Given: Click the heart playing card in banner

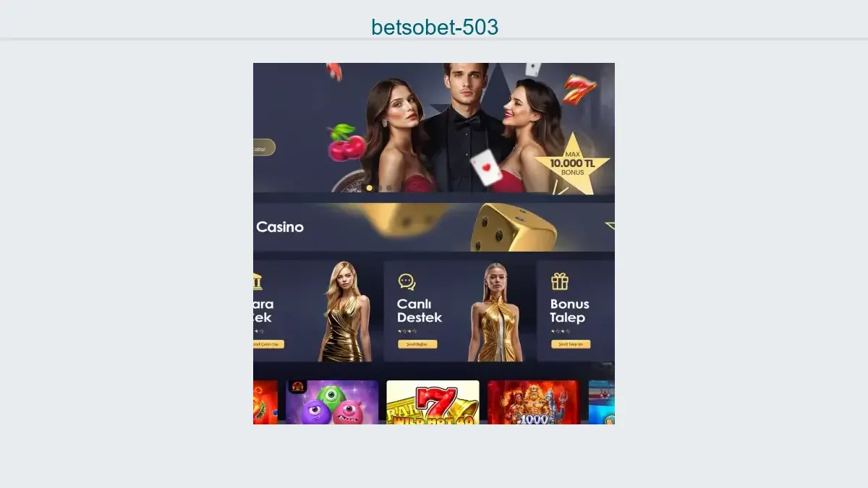Looking at the screenshot, I should [x=486, y=168].
